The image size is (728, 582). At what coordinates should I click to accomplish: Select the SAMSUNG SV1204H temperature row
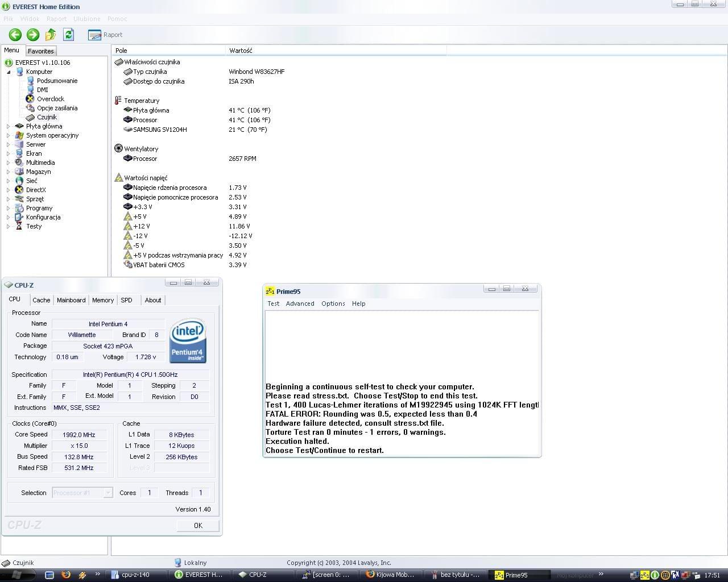[195, 130]
